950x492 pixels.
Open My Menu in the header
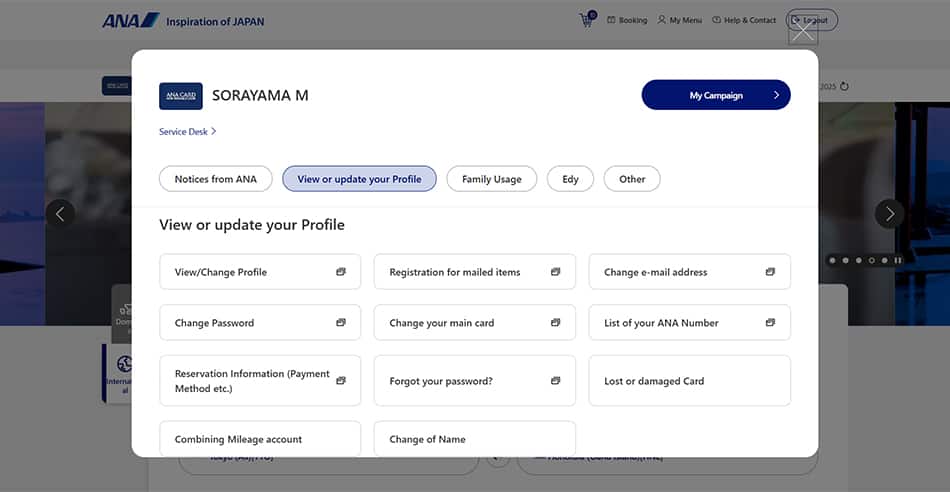click(680, 20)
